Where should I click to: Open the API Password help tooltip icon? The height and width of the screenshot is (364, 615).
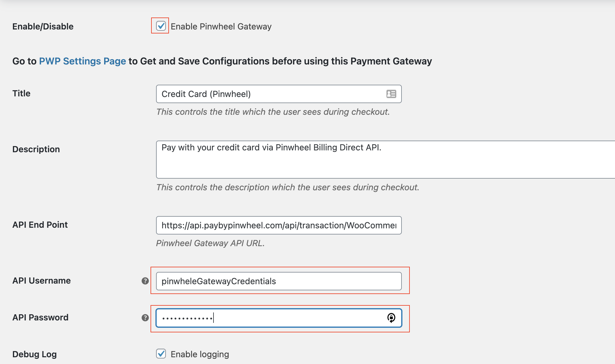[x=145, y=318]
